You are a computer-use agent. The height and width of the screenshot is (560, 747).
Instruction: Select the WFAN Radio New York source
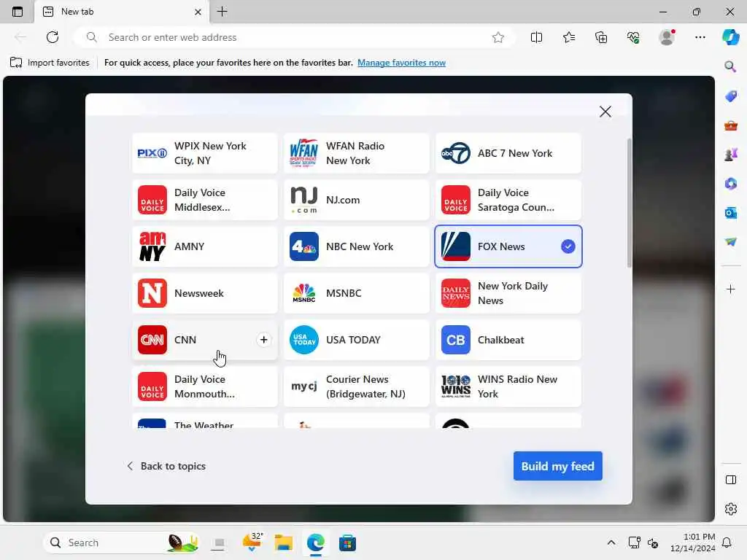click(356, 153)
